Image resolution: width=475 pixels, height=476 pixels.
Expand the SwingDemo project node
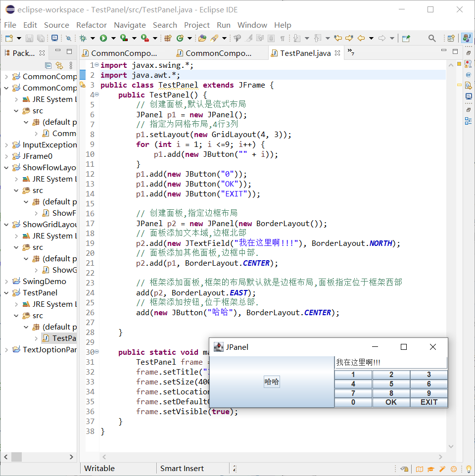pos(6,282)
